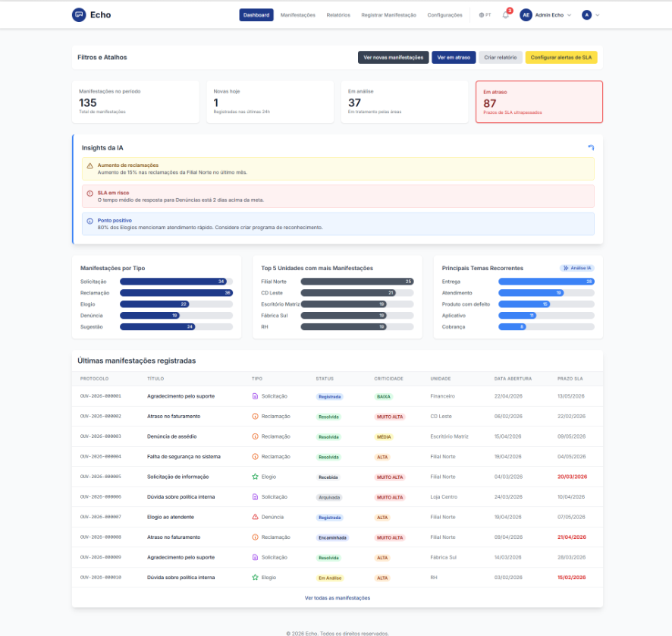Image resolution: width=672 pixels, height=636 pixels.
Task: Click title Falha de segurança no sistema
Action: (184, 457)
